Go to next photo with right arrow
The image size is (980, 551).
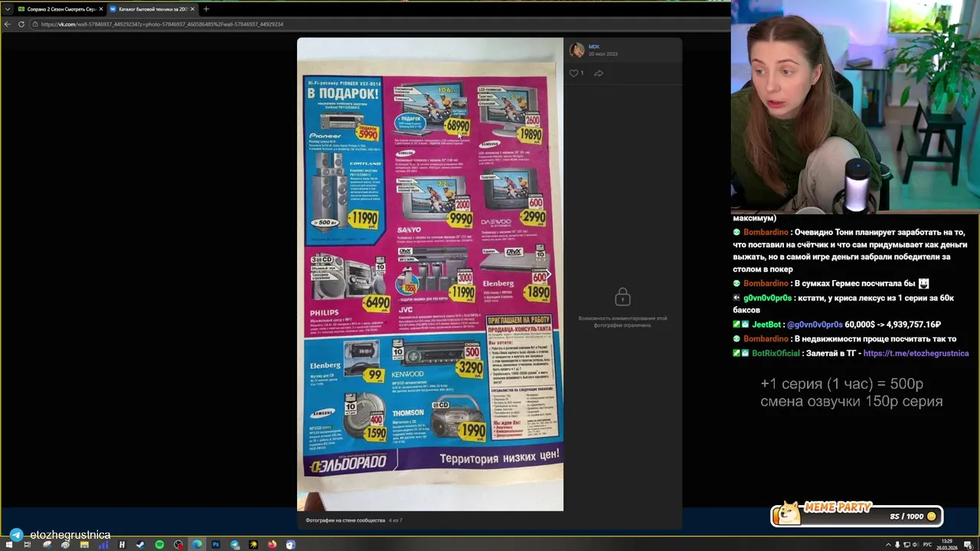(x=547, y=274)
